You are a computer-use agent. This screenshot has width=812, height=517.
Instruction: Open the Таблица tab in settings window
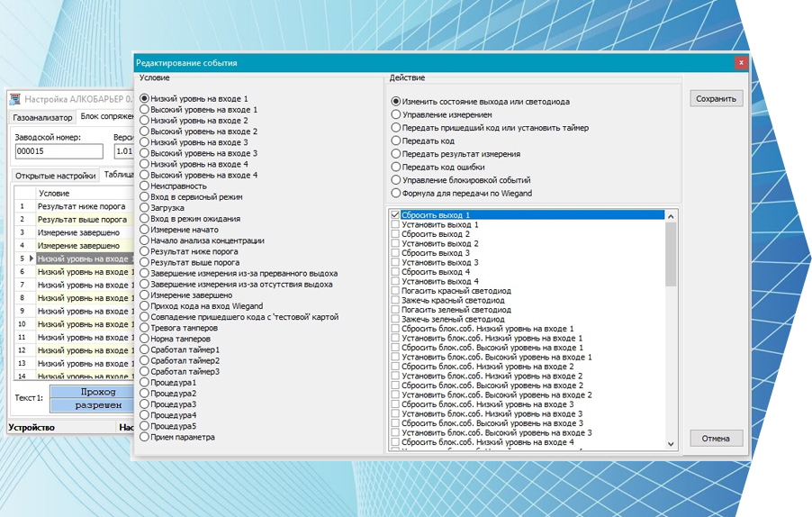coord(118,175)
